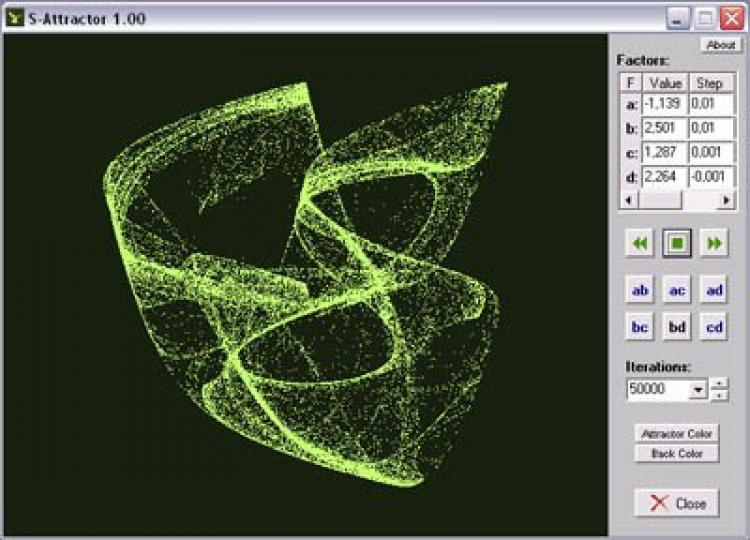
Task: Select the bc factor pair button
Action: [x=640, y=327]
